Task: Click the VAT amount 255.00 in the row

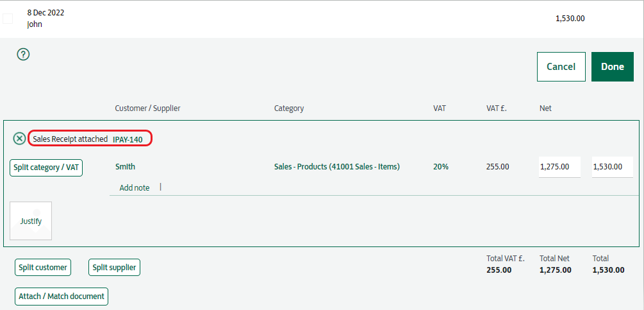Action: (x=498, y=167)
